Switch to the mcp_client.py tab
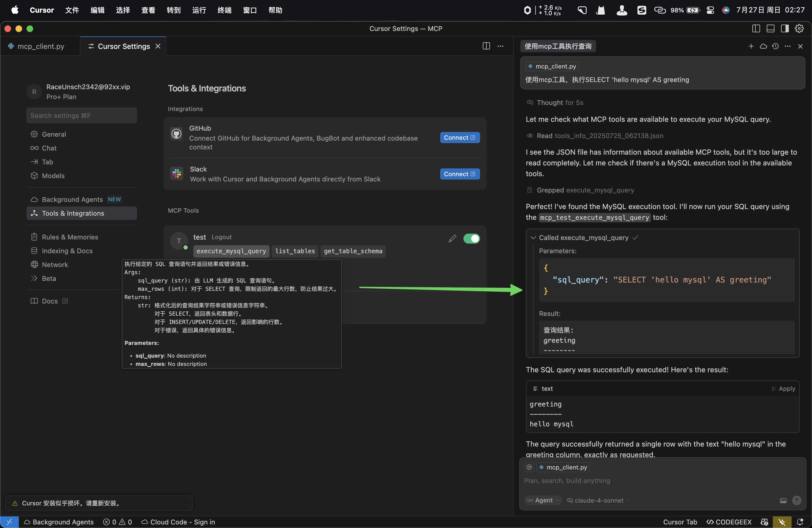The image size is (812, 528). coord(40,46)
